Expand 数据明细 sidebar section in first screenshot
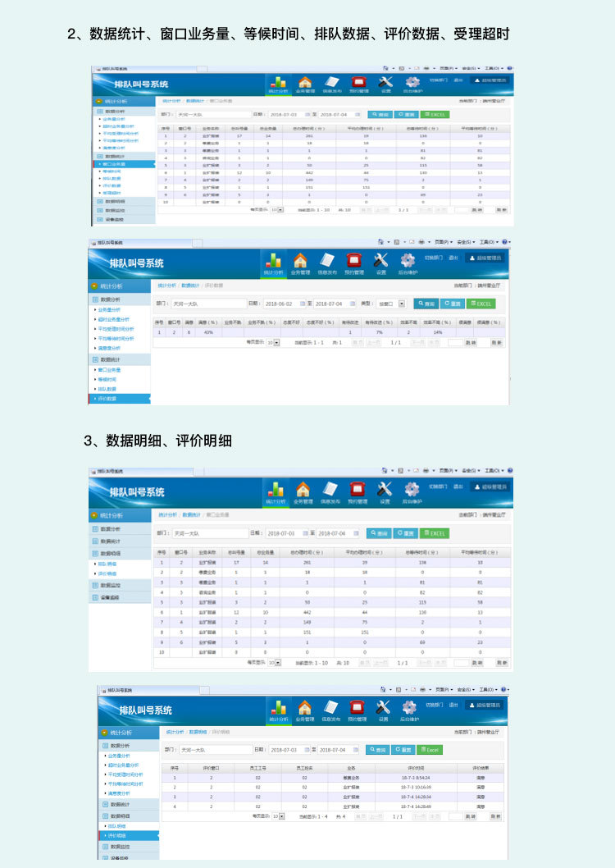The height and width of the screenshot is (868, 615). pos(123,202)
